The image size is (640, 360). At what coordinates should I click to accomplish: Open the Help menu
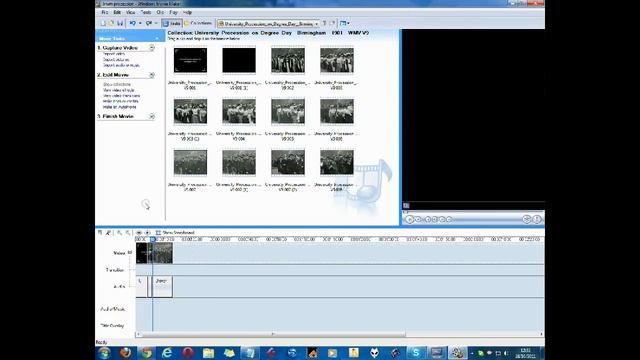187,13
